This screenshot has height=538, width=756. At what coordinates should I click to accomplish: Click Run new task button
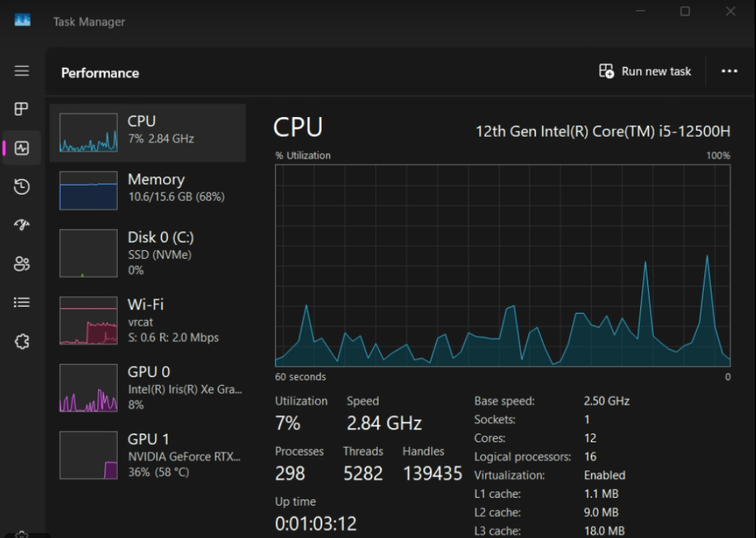point(645,71)
